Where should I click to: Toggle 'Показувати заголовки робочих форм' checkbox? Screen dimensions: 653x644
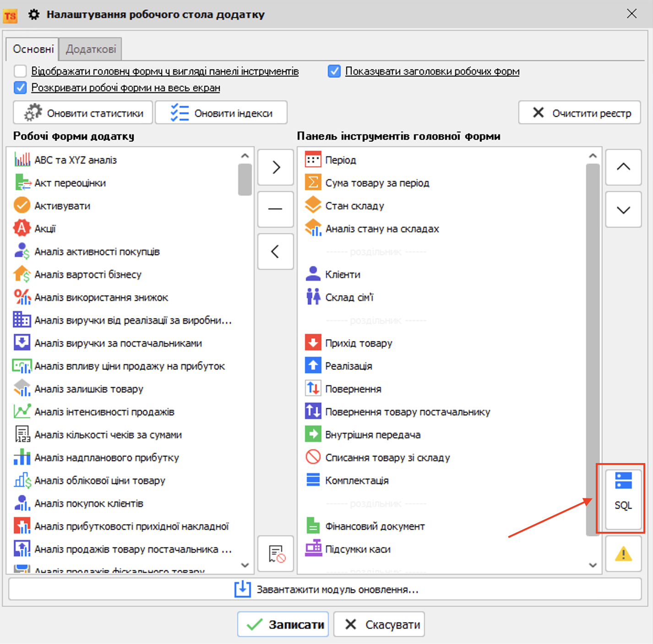coord(334,71)
